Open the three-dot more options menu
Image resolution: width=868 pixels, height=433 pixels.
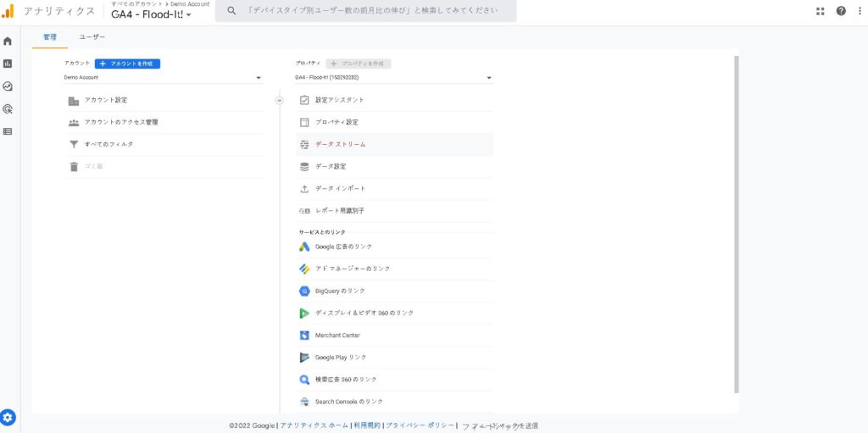(859, 11)
